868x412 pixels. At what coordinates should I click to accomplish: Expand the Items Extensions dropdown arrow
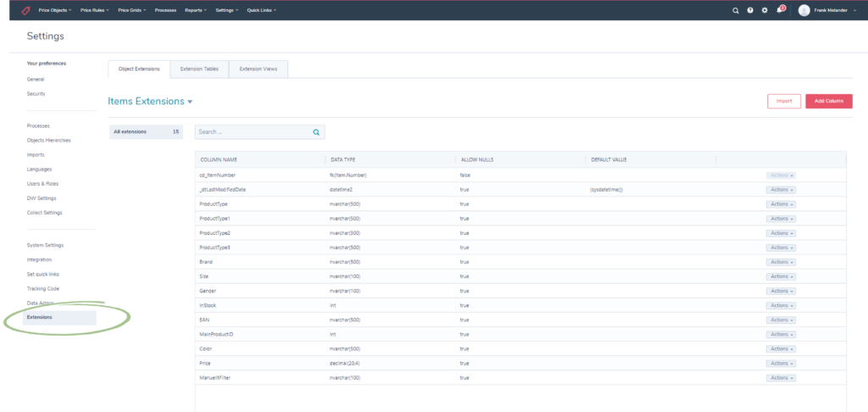tap(190, 102)
